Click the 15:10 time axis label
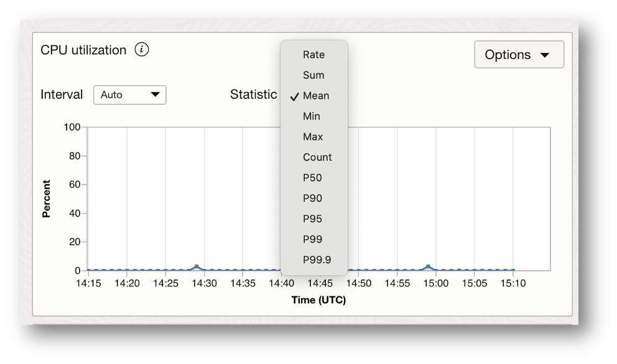The width and height of the screenshot is (617, 364). 513,283
